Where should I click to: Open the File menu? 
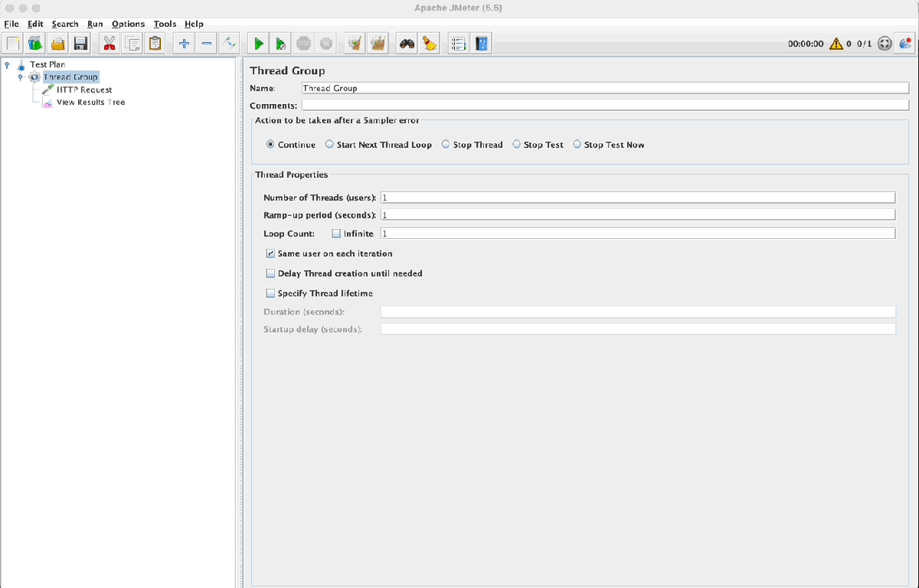(11, 24)
